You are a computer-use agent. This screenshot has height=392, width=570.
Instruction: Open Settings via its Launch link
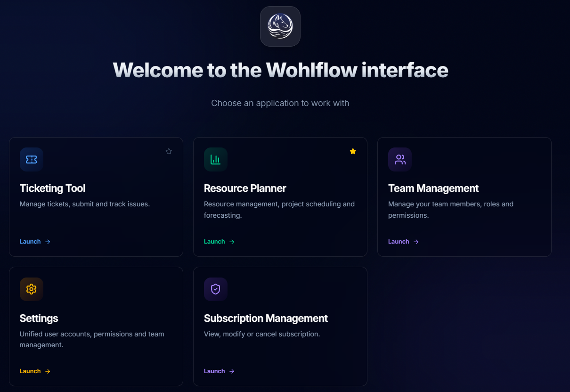tap(30, 371)
